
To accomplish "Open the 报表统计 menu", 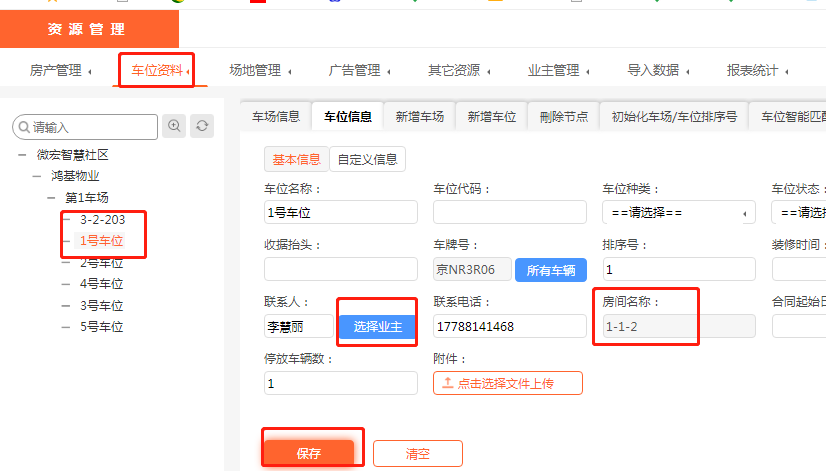I will coord(757,70).
